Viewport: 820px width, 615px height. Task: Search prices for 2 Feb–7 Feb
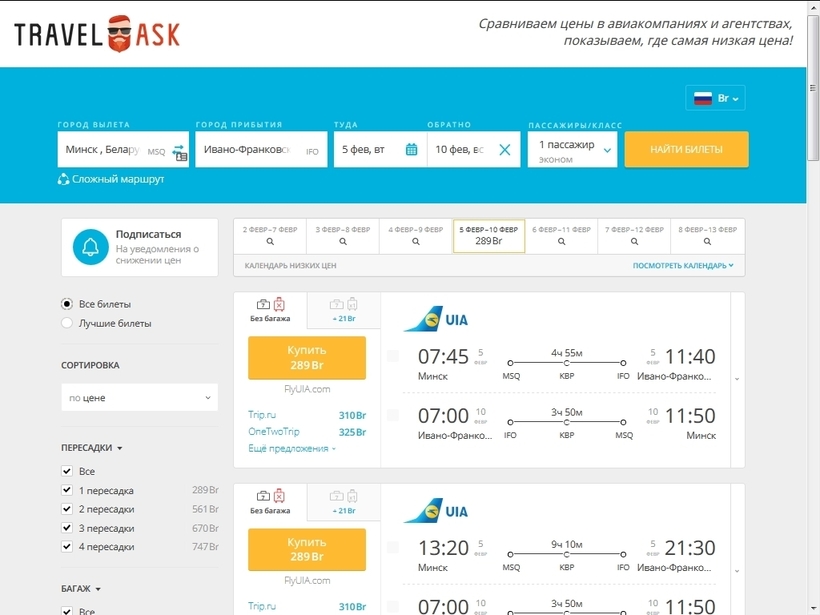[270, 236]
